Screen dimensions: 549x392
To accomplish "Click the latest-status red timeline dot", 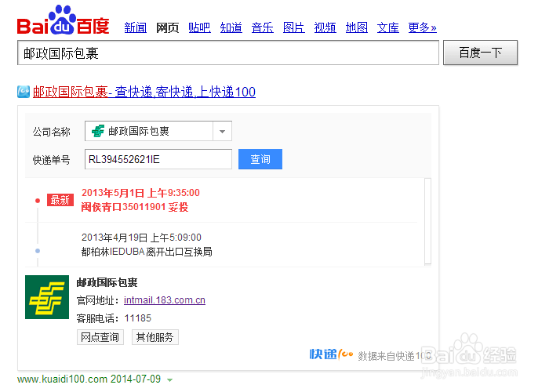I will 38,201.
